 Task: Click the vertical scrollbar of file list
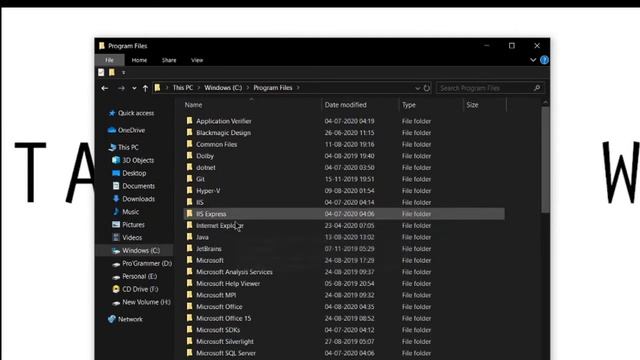pos(545,159)
